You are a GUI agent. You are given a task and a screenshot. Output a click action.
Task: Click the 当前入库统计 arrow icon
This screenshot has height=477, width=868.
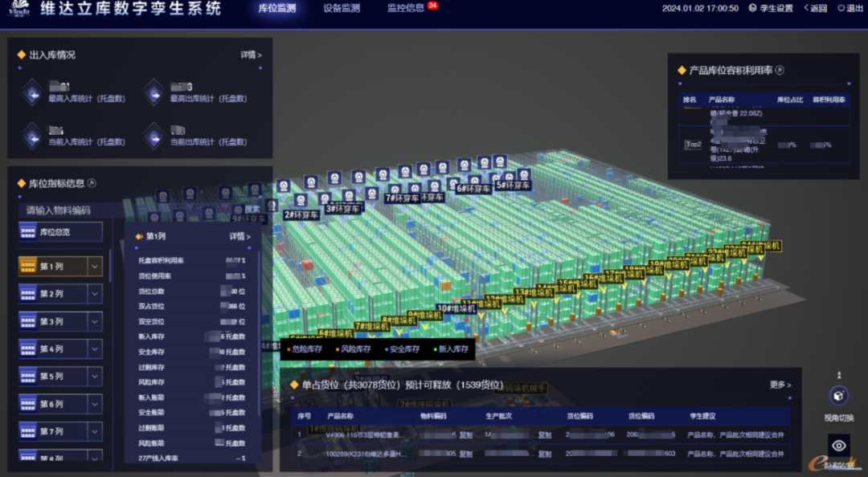tap(33, 137)
